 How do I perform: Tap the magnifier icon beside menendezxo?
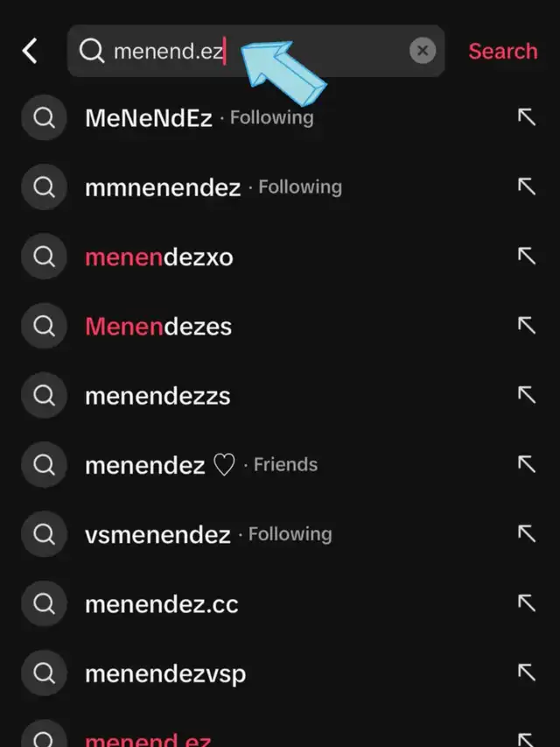[x=45, y=257]
